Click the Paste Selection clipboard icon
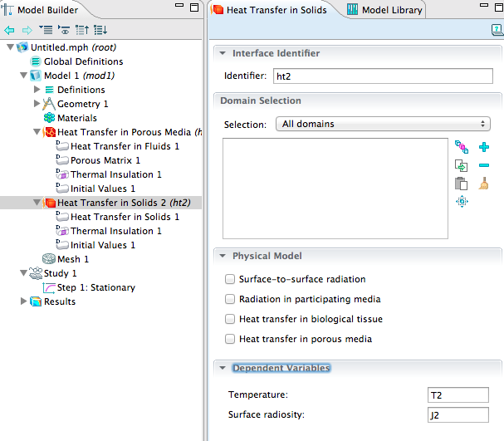Screen dimensions: 504x441 (x=462, y=184)
